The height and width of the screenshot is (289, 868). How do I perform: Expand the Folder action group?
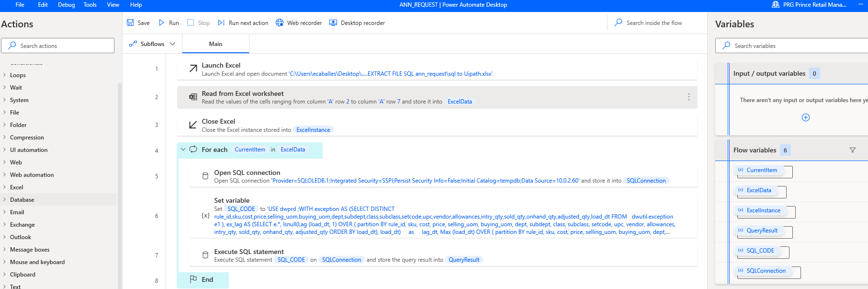(4, 125)
